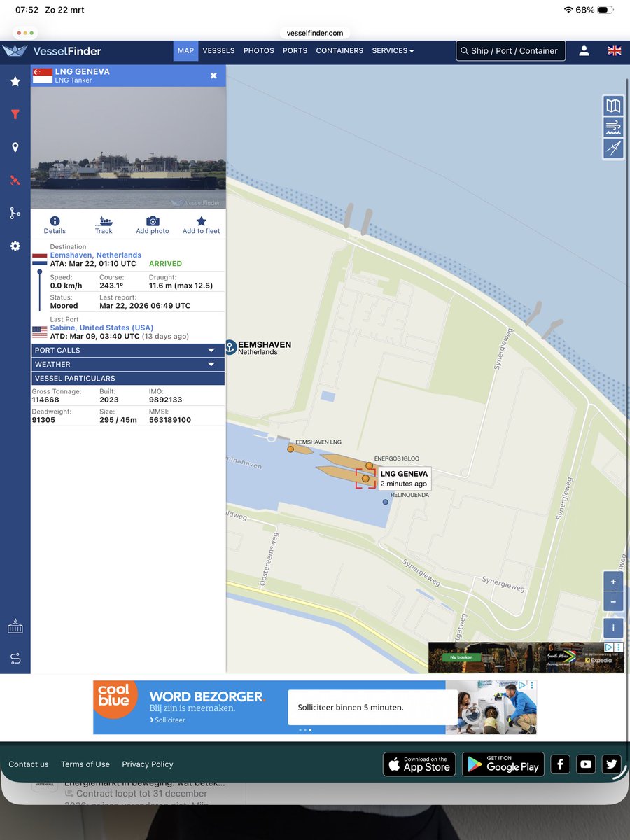Open map pin places icon in sidebar
This screenshot has width=630, height=840.
pos(15,147)
